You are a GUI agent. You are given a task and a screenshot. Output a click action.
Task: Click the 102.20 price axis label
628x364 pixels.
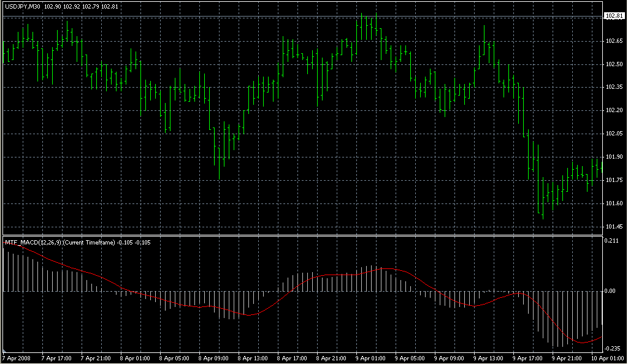click(613, 110)
